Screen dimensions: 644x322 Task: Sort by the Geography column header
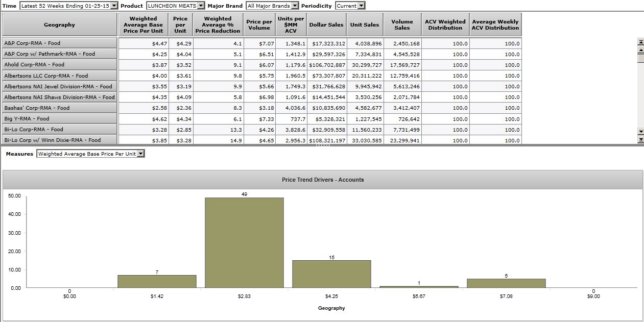pos(59,25)
